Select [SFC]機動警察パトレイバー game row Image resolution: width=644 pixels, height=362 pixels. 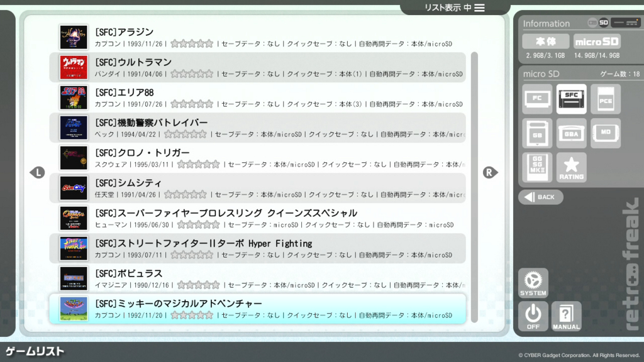[x=257, y=128]
